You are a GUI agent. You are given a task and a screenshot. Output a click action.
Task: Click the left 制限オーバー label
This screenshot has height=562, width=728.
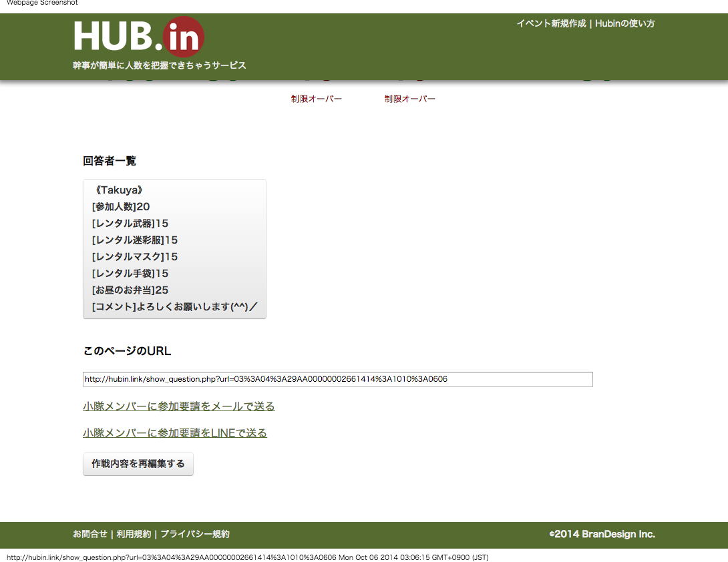pyautogui.click(x=316, y=99)
